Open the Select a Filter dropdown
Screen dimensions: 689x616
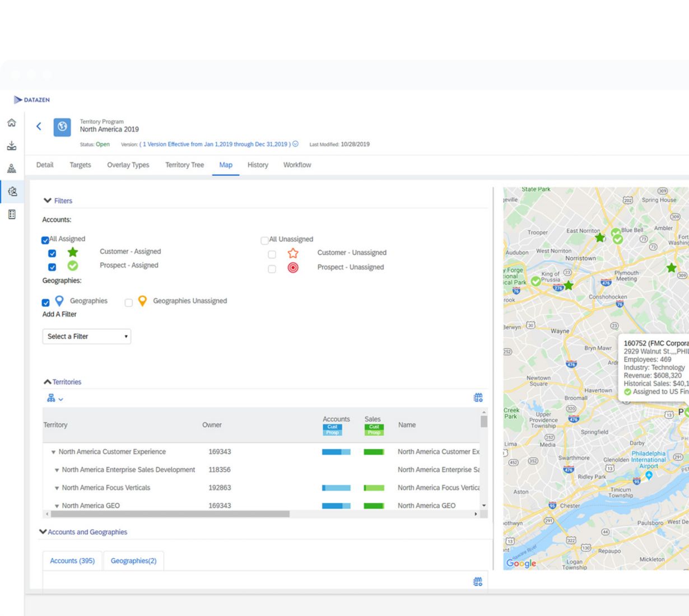click(x=87, y=337)
